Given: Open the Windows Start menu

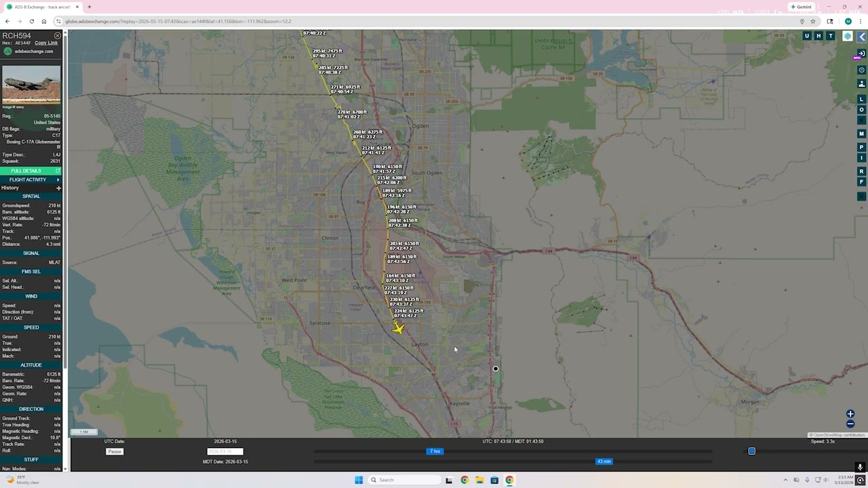Looking at the screenshot, I should (359, 480).
